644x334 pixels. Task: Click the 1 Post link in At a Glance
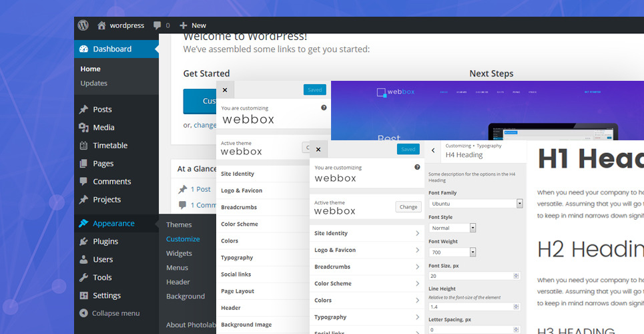200,190
